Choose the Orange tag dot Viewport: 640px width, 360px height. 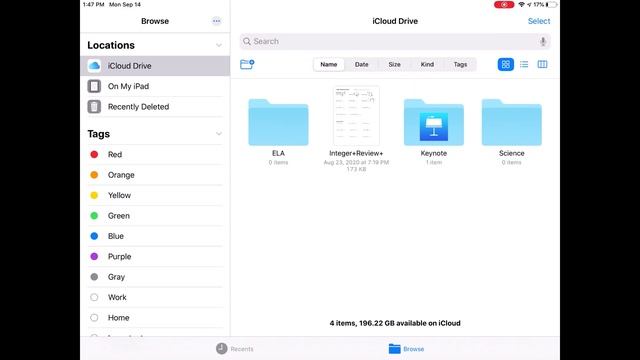94,175
